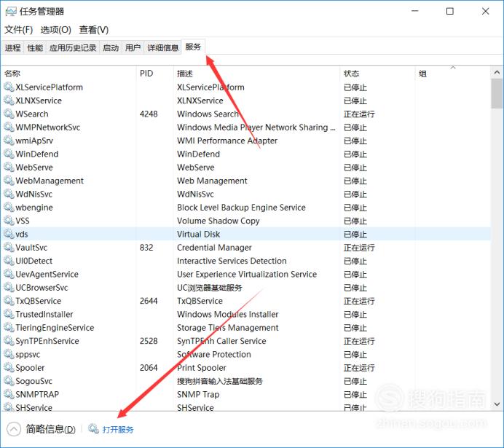Click the gear icon beside Spooler

(9, 368)
